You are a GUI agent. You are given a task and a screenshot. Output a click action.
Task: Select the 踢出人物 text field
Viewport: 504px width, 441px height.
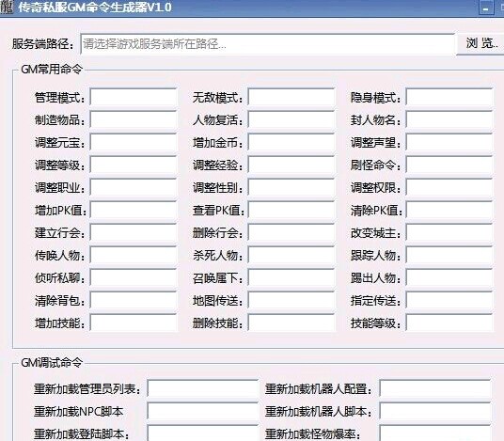(x=449, y=277)
